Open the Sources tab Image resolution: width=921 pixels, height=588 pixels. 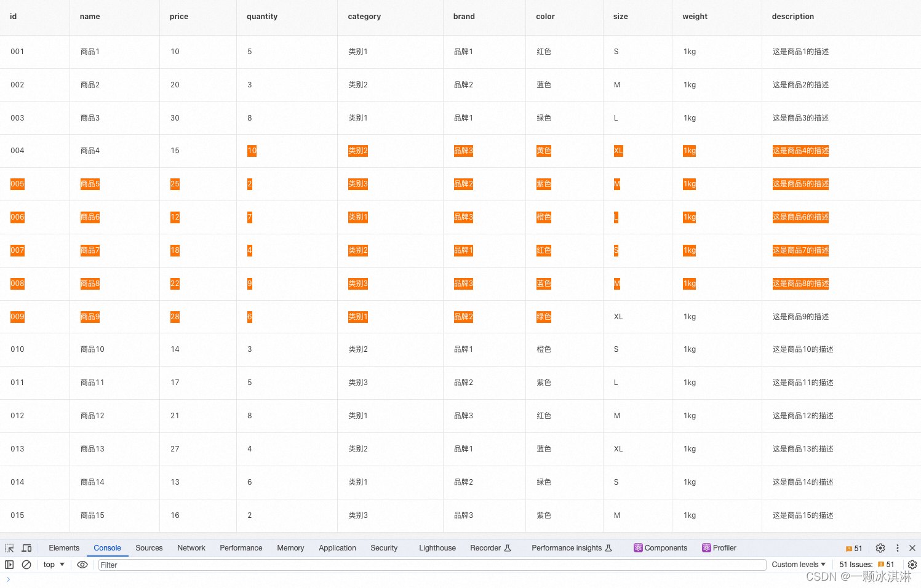pyautogui.click(x=149, y=548)
